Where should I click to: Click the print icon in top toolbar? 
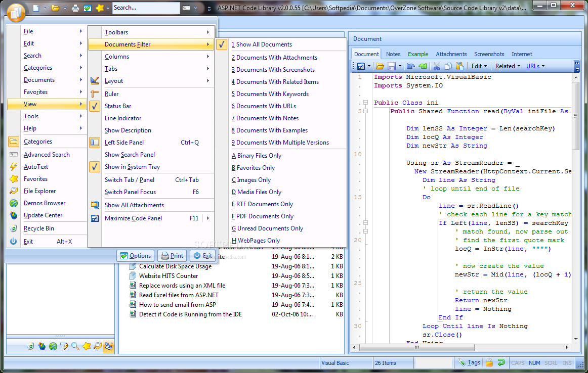pos(75,8)
